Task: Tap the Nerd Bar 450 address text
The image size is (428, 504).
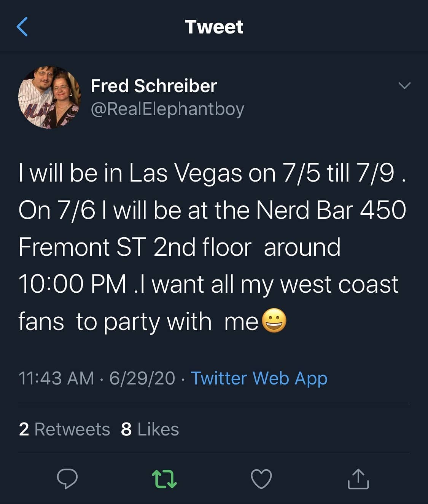Action: click(331, 210)
